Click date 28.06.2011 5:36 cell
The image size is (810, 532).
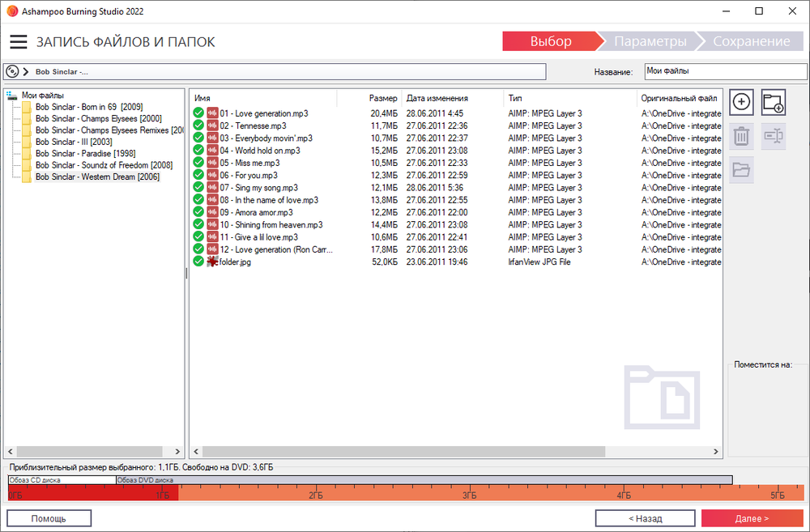pyautogui.click(x=434, y=188)
